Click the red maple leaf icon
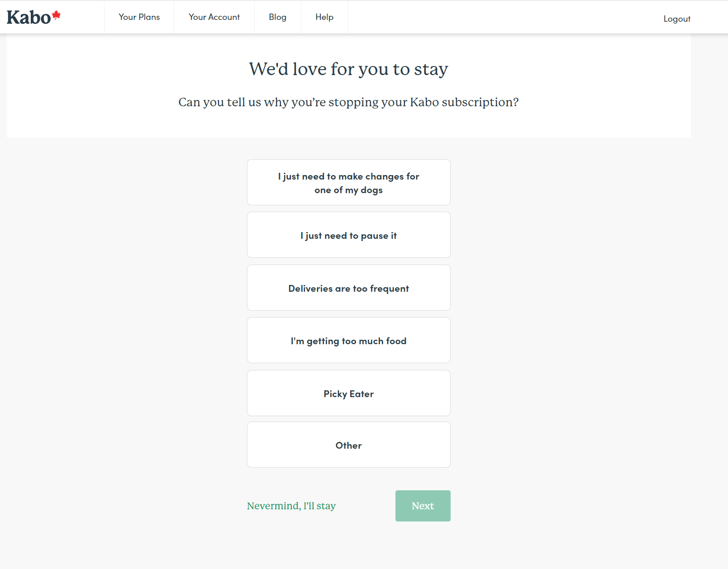The height and width of the screenshot is (569, 728). [56, 15]
